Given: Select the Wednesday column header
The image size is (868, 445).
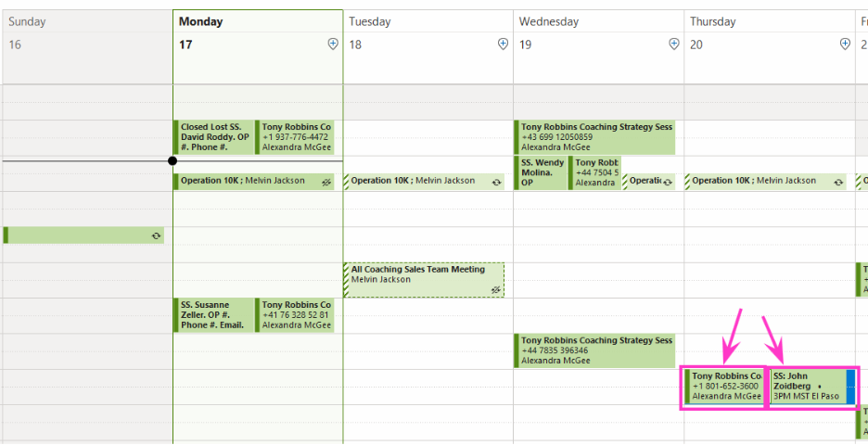Looking at the screenshot, I should coord(598,21).
